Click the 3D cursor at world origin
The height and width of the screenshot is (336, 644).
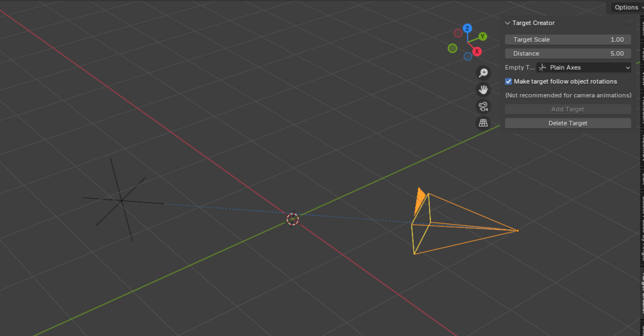[x=292, y=219]
